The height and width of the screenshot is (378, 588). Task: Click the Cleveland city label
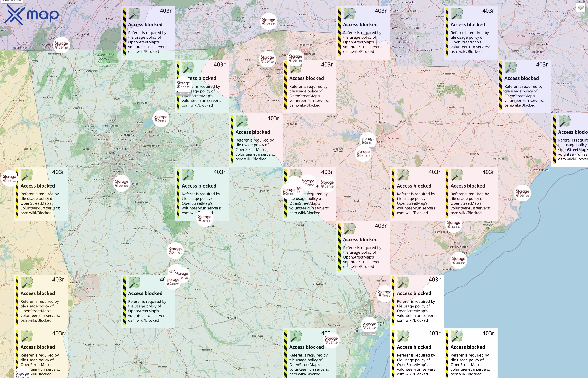click(x=83, y=34)
